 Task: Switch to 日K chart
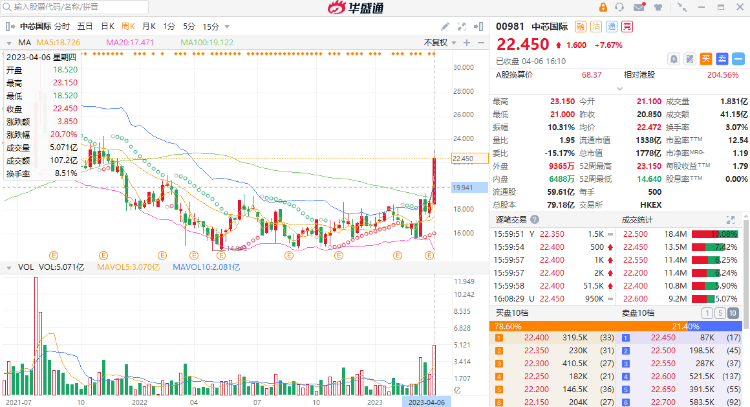pos(108,26)
